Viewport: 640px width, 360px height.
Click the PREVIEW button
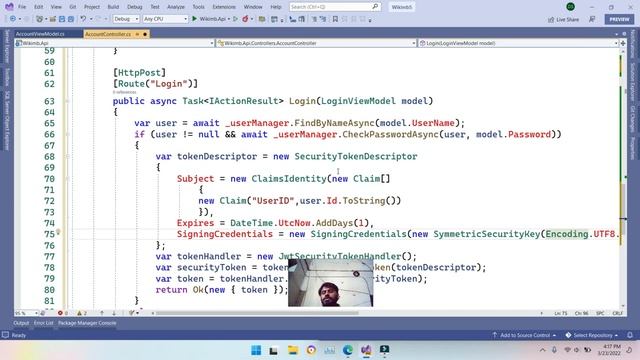tap(619, 19)
